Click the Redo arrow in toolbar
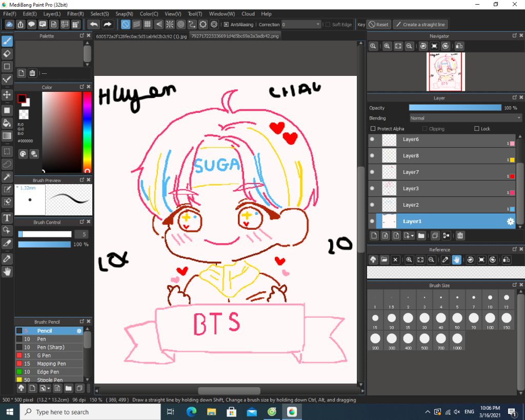Image resolution: width=525 pixels, height=420 pixels. point(107,25)
